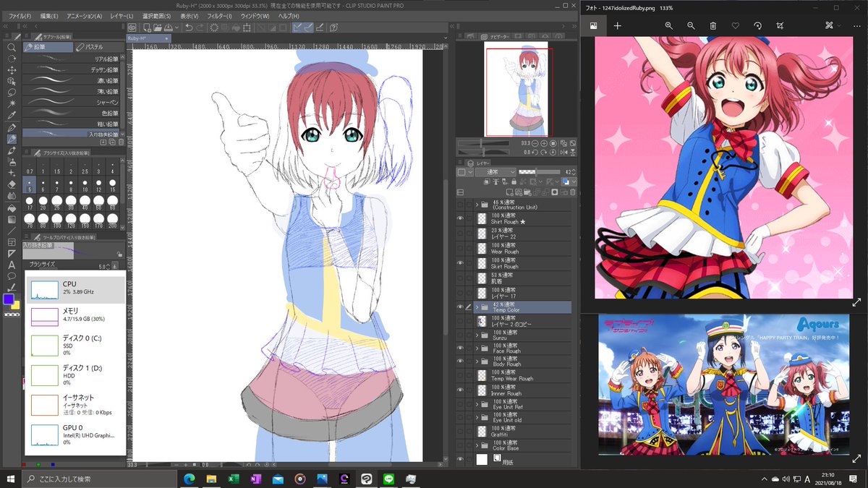Open the レイヤー(L) menu
The image size is (868, 488).
(x=121, y=16)
